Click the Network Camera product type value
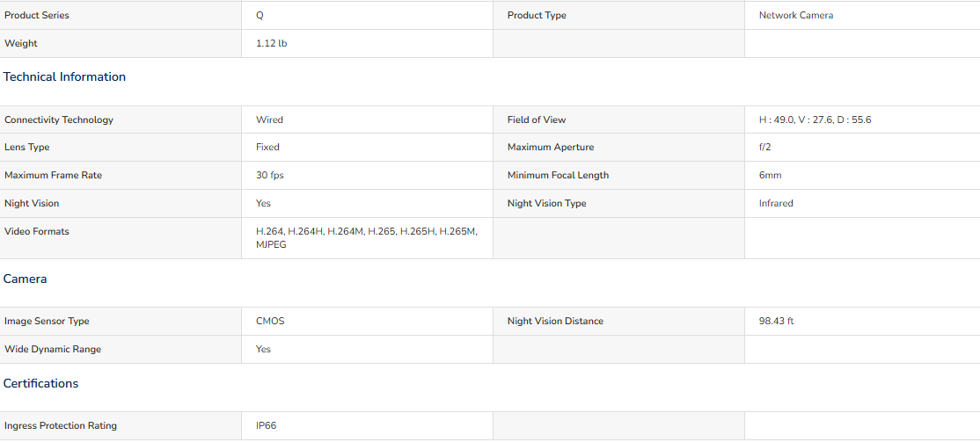Viewport: 980px width, 442px height. click(x=795, y=15)
